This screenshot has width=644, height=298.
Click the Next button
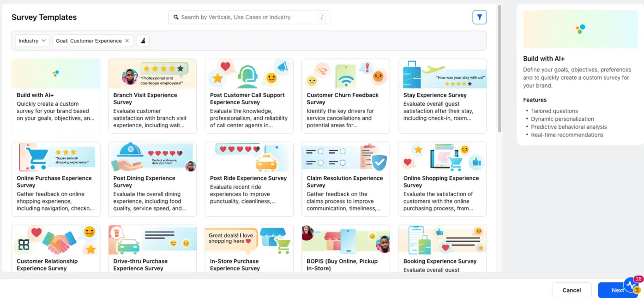coord(619,290)
